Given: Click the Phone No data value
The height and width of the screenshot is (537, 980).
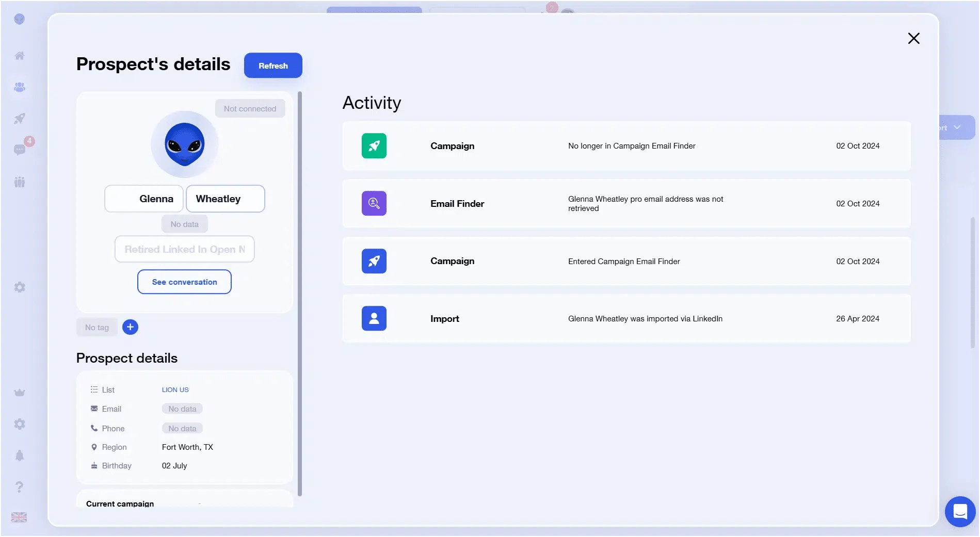Looking at the screenshot, I should [182, 429].
